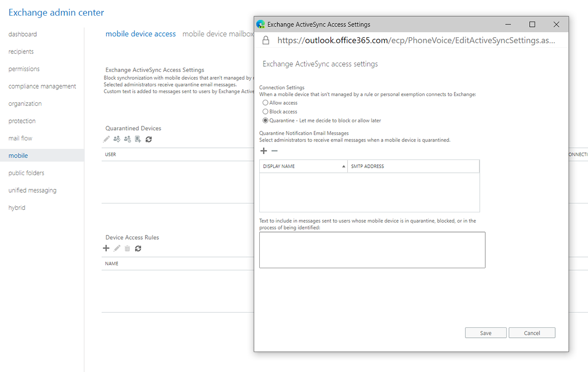Click SMTP ADDRESS column header
The height and width of the screenshot is (372, 588).
(413, 166)
